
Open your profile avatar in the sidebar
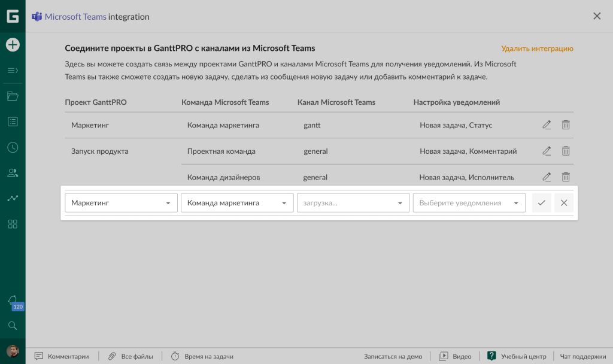point(12,351)
